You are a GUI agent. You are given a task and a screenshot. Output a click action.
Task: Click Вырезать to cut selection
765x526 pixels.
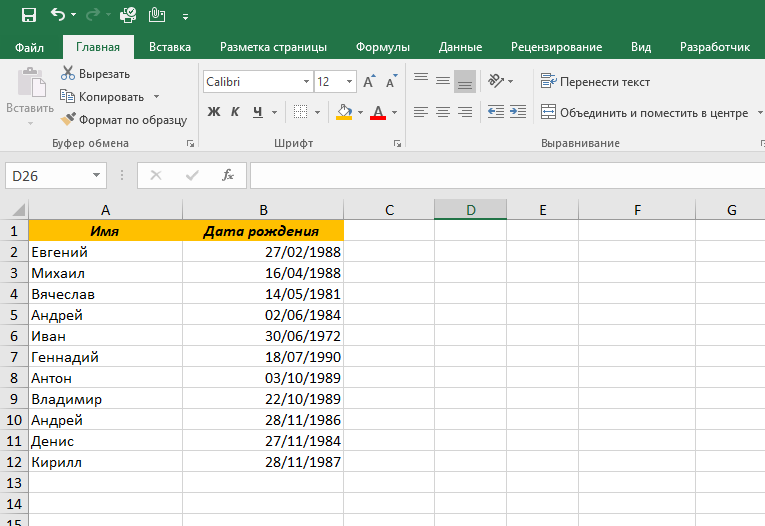(x=96, y=74)
